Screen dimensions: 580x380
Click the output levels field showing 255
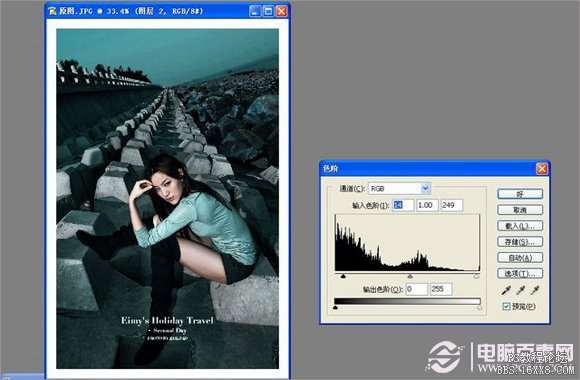441,289
